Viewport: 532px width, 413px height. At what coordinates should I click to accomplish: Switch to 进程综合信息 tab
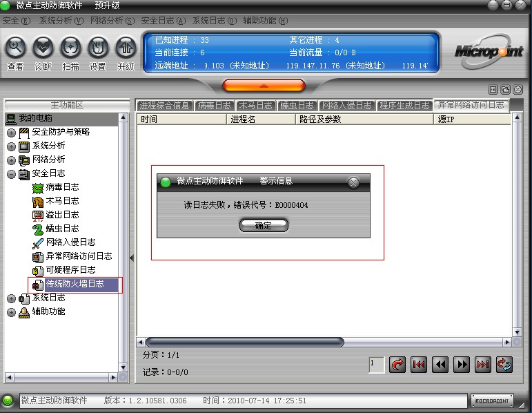[164, 106]
